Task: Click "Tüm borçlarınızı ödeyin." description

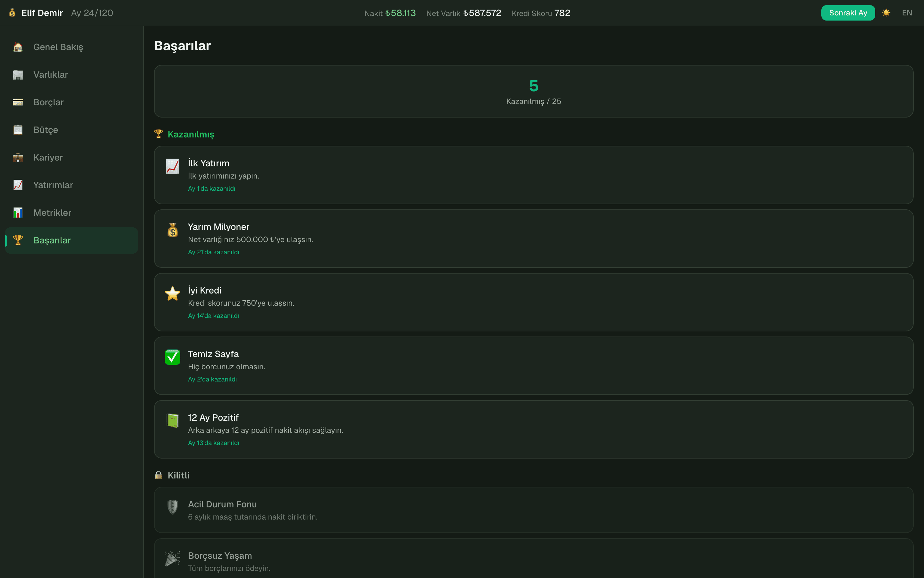Action: [229, 568]
